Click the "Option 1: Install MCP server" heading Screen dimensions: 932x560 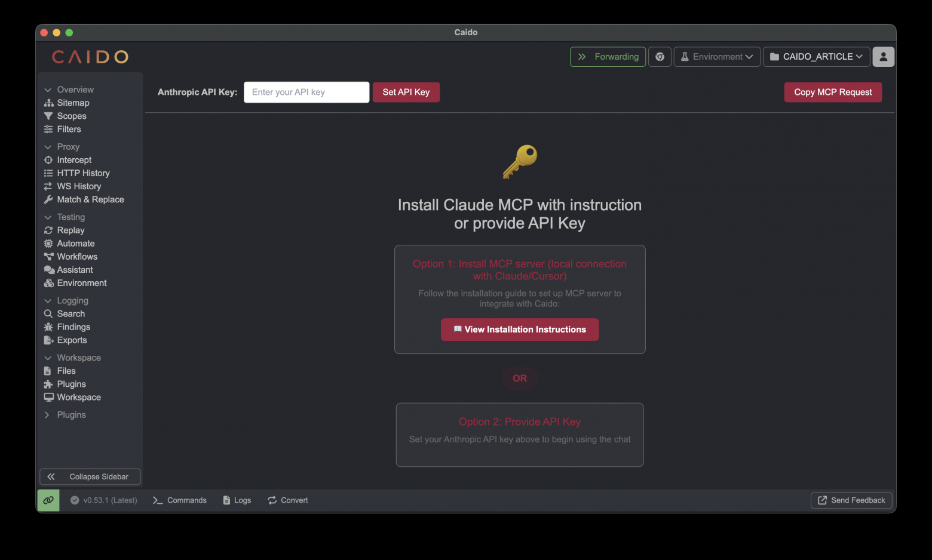click(x=520, y=270)
